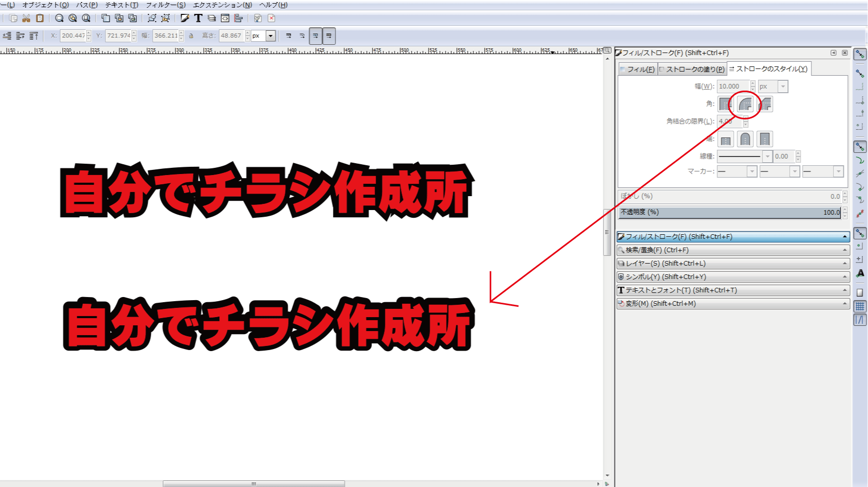Unlink clone icon in toolbar
868x487 pixels.
point(132,18)
